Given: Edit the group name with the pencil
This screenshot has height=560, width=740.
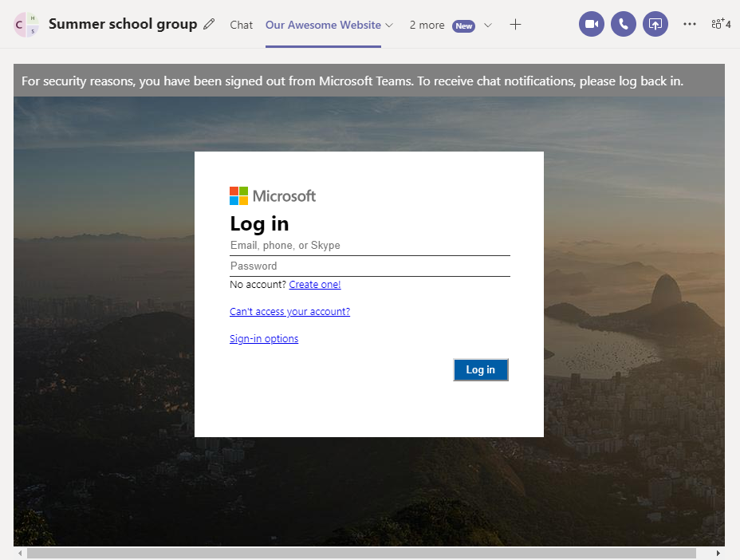Looking at the screenshot, I should (x=209, y=25).
